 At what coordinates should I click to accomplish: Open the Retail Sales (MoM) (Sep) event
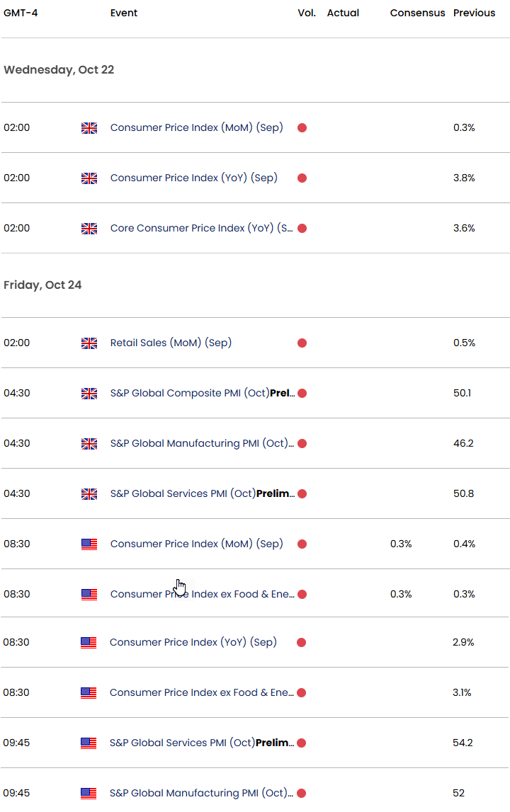171,343
